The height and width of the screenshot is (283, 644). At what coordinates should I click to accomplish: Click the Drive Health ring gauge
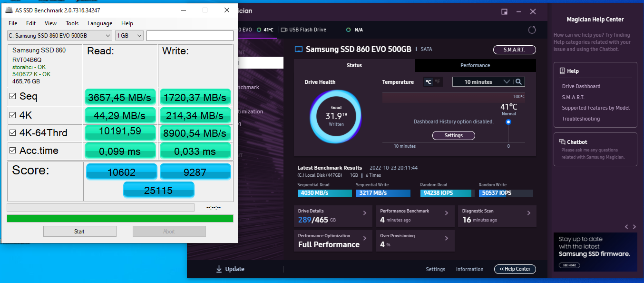tap(336, 117)
